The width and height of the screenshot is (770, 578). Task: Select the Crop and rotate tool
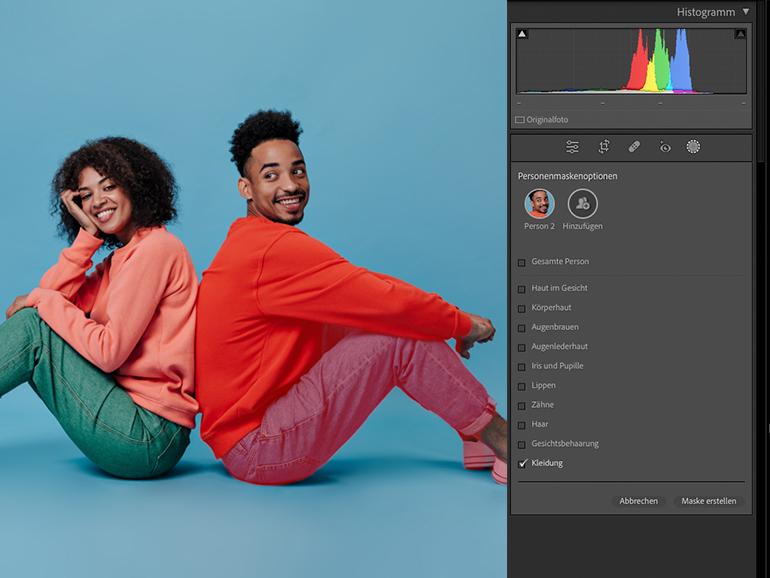pos(604,147)
